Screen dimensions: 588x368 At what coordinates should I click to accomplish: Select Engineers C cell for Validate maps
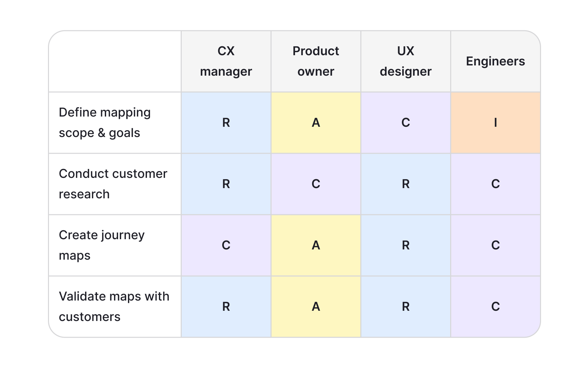(495, 307)
